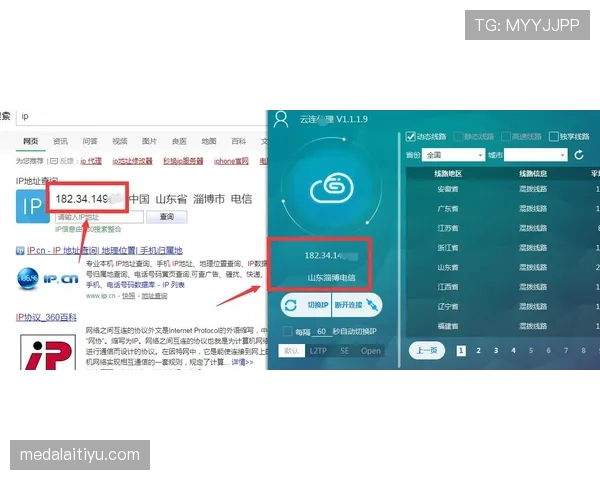Viewport: 600px width, 480px height.
Task: Refresh the line list with the reload icon
Action: tap(579, 155)
